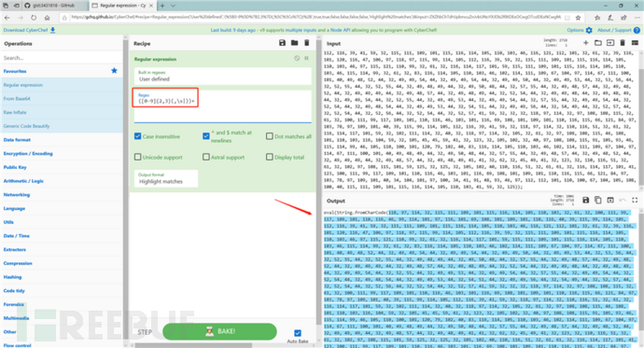Image resolution: width=644 pixels, height=348 pixels.
Task: Set breakpoint on Regular expression operation
Action: (x=306, y=58)
